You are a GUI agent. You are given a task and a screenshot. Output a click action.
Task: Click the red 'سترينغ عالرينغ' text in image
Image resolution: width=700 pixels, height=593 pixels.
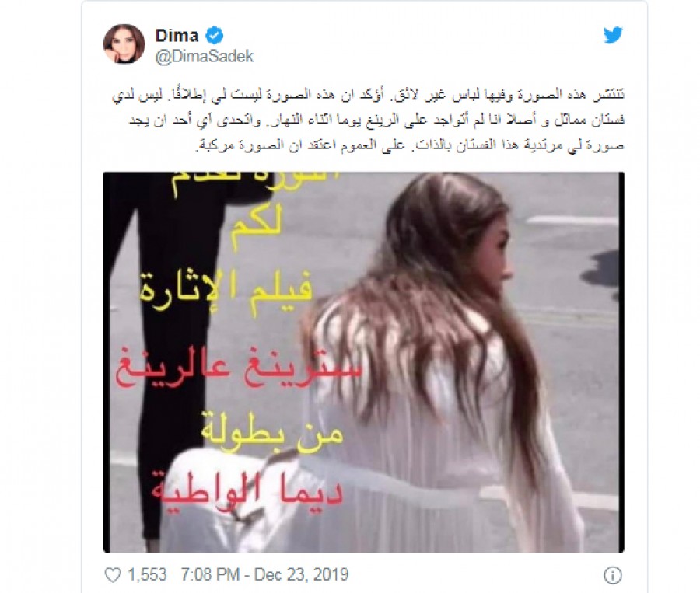pos(238,370)
